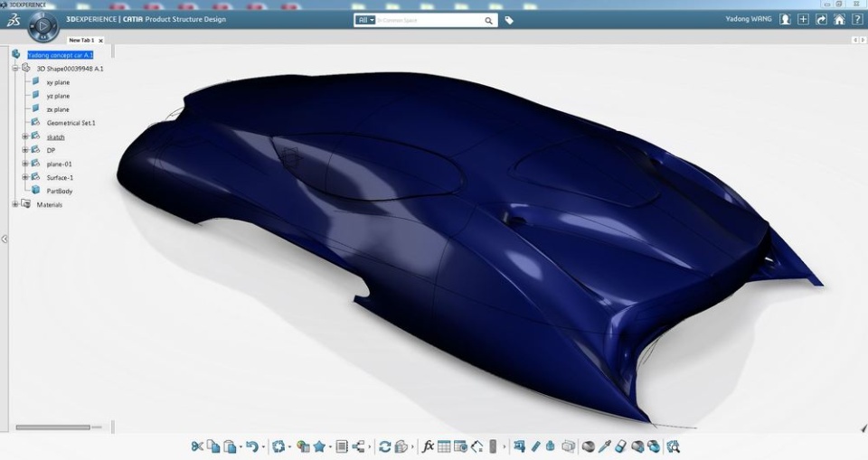Open the dropdown arrow next to Undo icon

[x=263, y=447]
